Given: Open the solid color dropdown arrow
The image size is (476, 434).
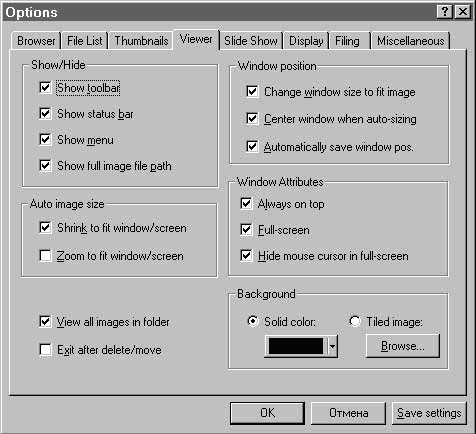Looking at the screenshot, I should click(332, 346).
